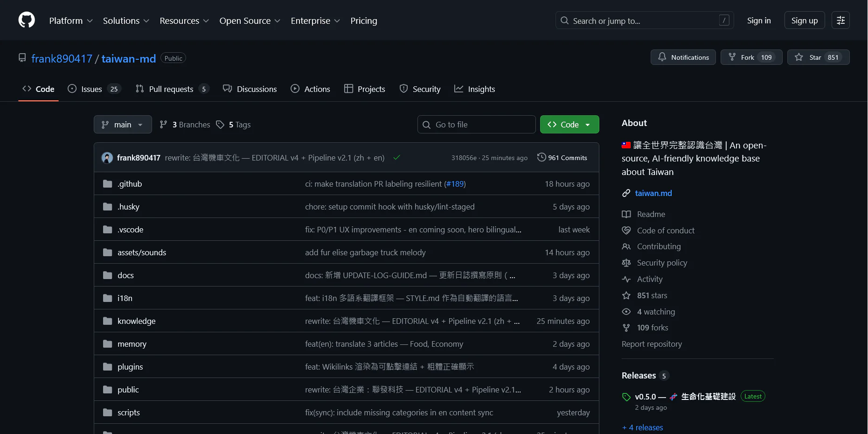This screenshot has height=434, width=868.
Task: Open the Actions tab
Action: click(310, 89)
